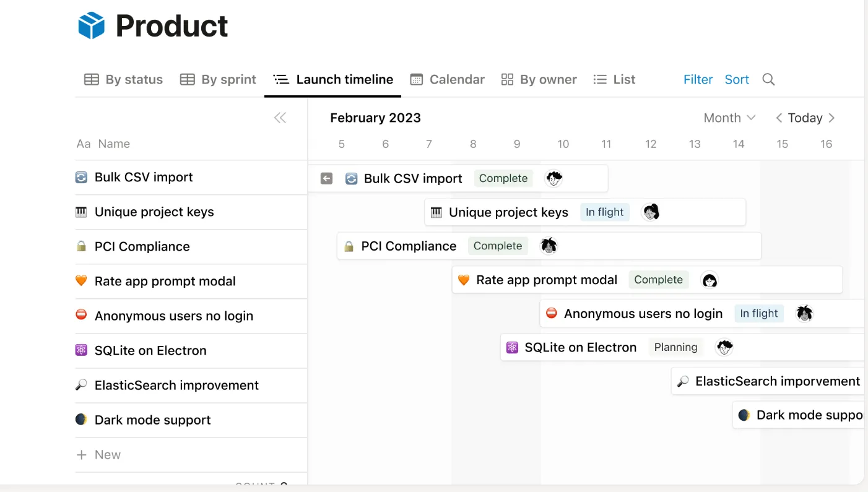Switch to the By owner tab
The height and width of the screenshot is (492, 868).
point(539,79)
